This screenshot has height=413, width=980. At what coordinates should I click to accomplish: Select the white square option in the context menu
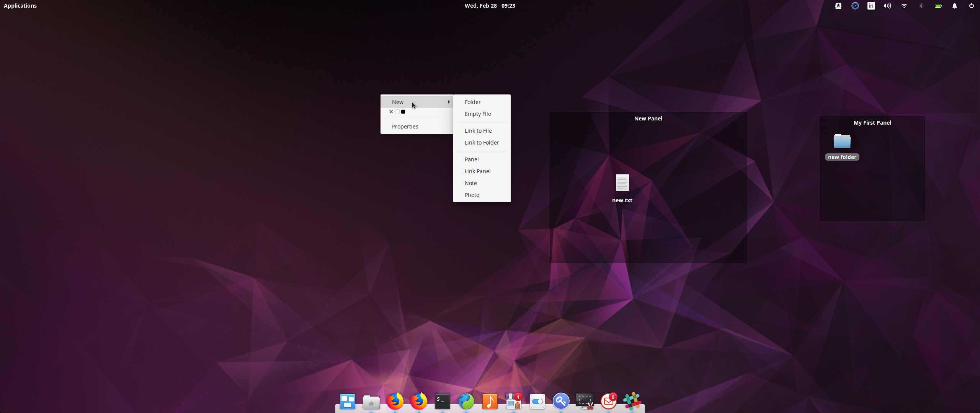coord(397,112)
